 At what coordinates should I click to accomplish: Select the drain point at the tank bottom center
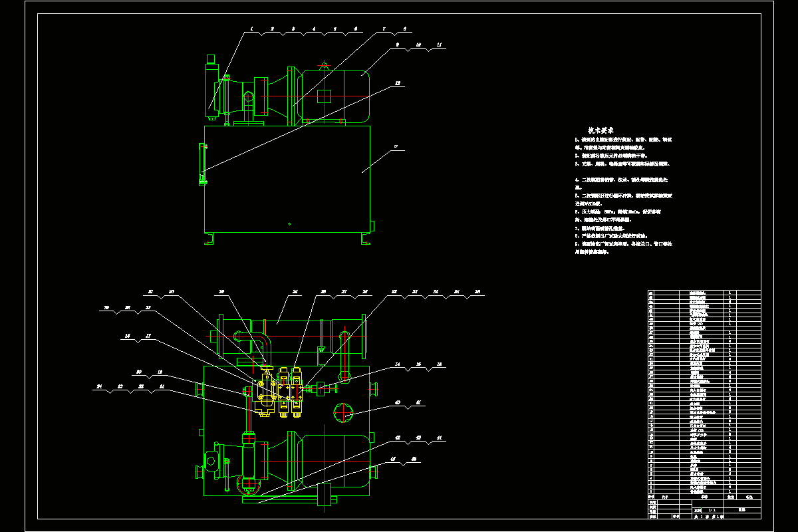[x=289, y=224]
